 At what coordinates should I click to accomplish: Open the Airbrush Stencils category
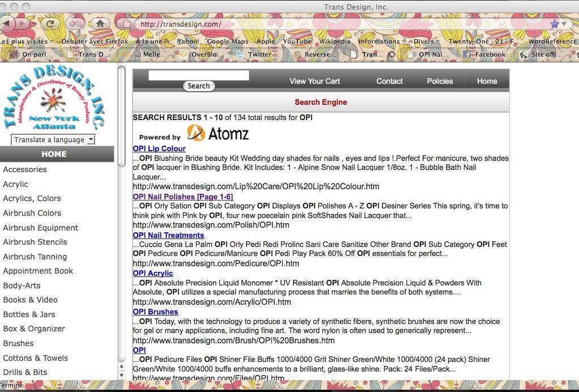[35, 242]
